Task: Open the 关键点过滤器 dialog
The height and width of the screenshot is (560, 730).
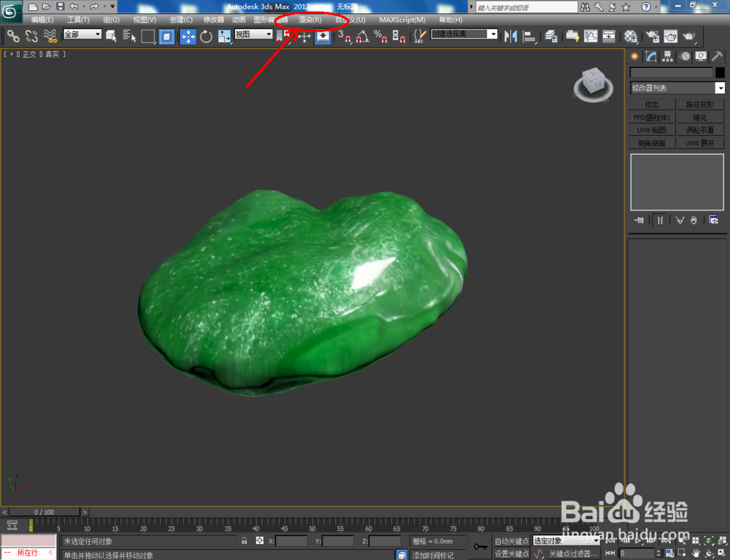Action: pyautogui.click(x=572, y=553)
